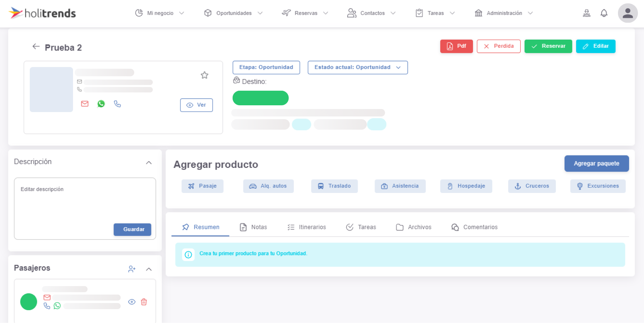Add a Hospedaje product
Viewport: 644px width, 323px height.
coord(466,186)
